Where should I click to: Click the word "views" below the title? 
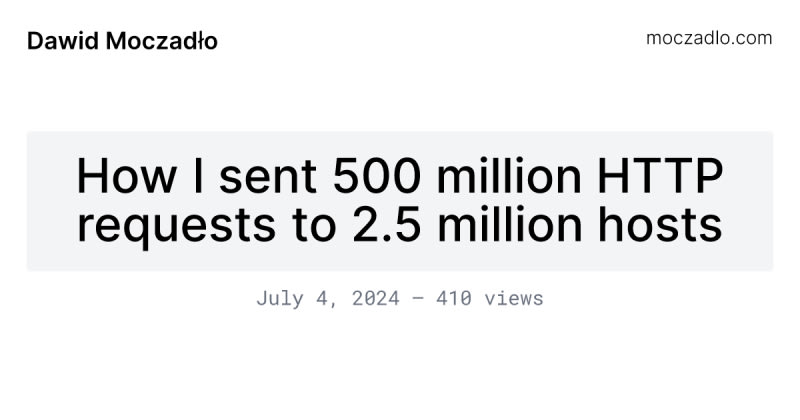(512, 298)
